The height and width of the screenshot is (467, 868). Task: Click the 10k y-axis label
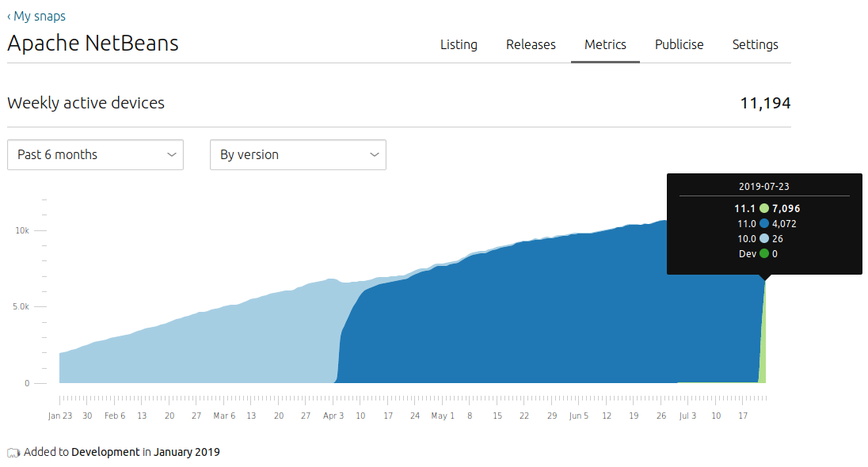[x=22, y=231]
